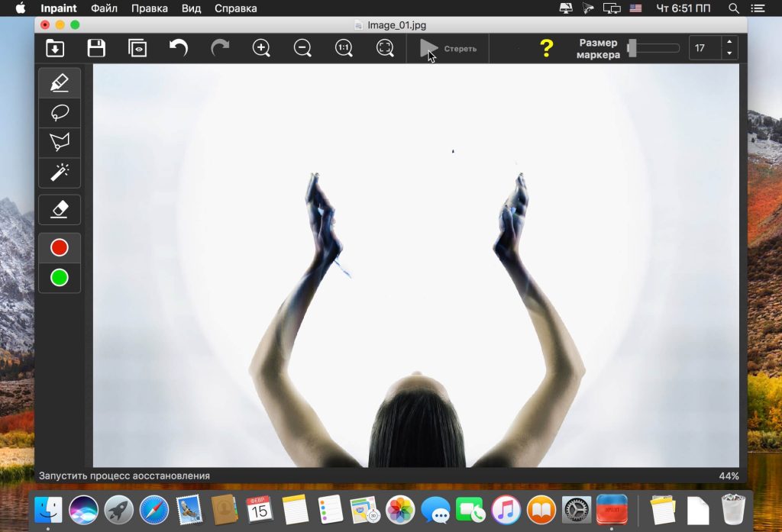Image resolution: width=782 pixels, height=532 pixels.
Task: Click the Fit to Screen icon
Action: tap(385, 47)
